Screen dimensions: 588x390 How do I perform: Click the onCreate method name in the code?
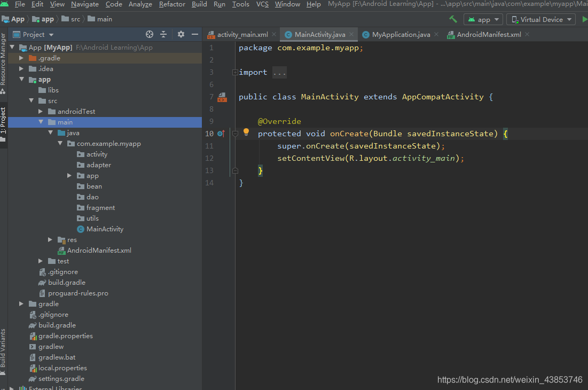[x=349, y=134]
